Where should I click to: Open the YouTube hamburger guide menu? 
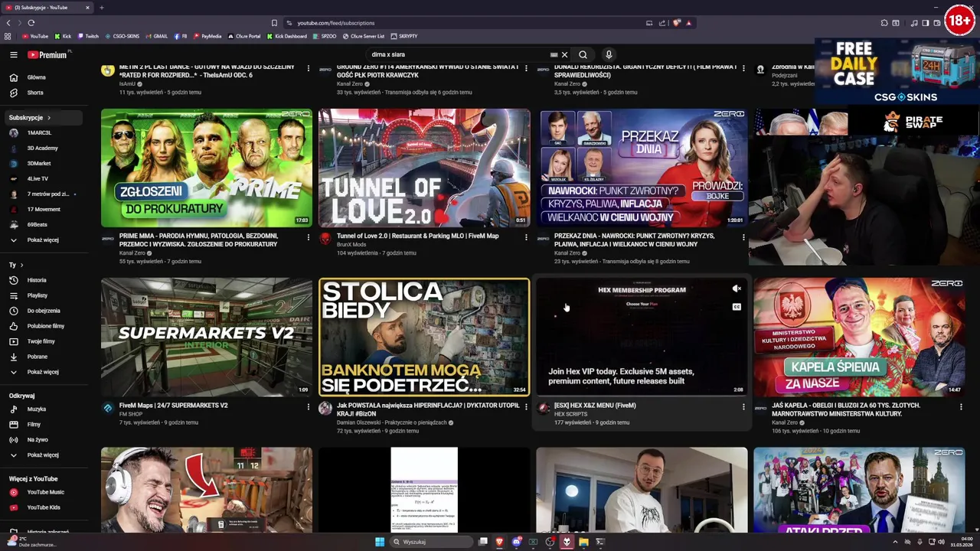13,54
